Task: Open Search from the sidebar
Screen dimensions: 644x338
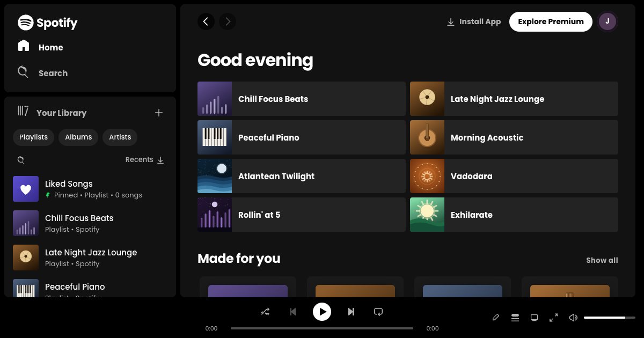Action: pos(43,73)
